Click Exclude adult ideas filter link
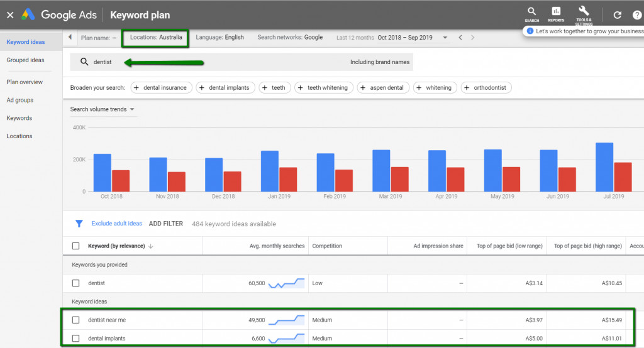 point(116,224)
